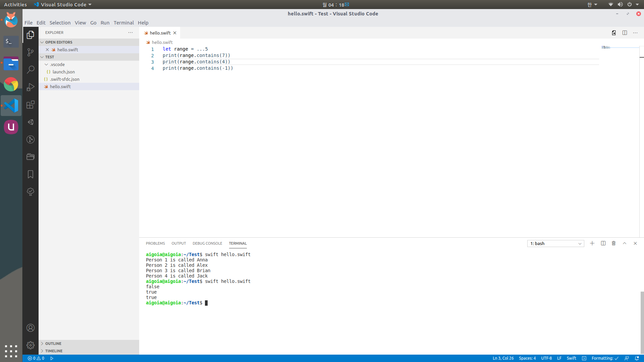Add a new terminal with plus icon
644x362 pixels.
(592, 243)
